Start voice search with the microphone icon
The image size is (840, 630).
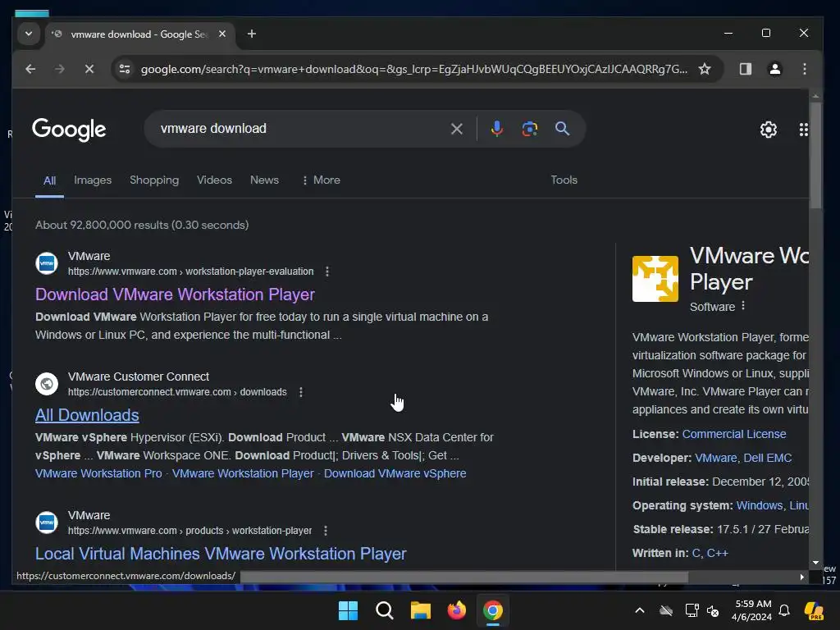tap(496, 129)
